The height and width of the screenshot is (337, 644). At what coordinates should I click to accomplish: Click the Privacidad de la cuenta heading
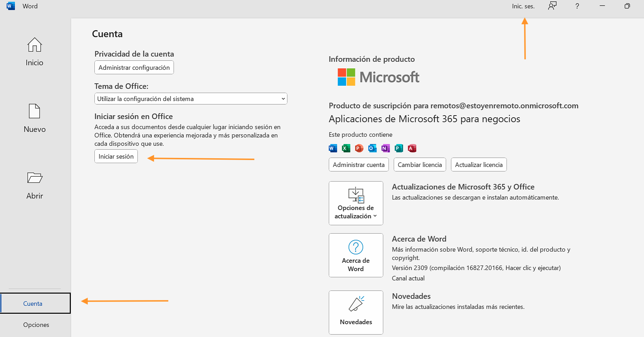[134, 54]
